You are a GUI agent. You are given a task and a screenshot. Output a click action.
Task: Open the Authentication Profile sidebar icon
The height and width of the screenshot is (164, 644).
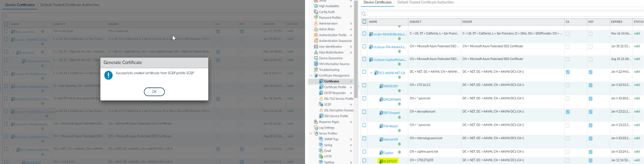[316, 35]
